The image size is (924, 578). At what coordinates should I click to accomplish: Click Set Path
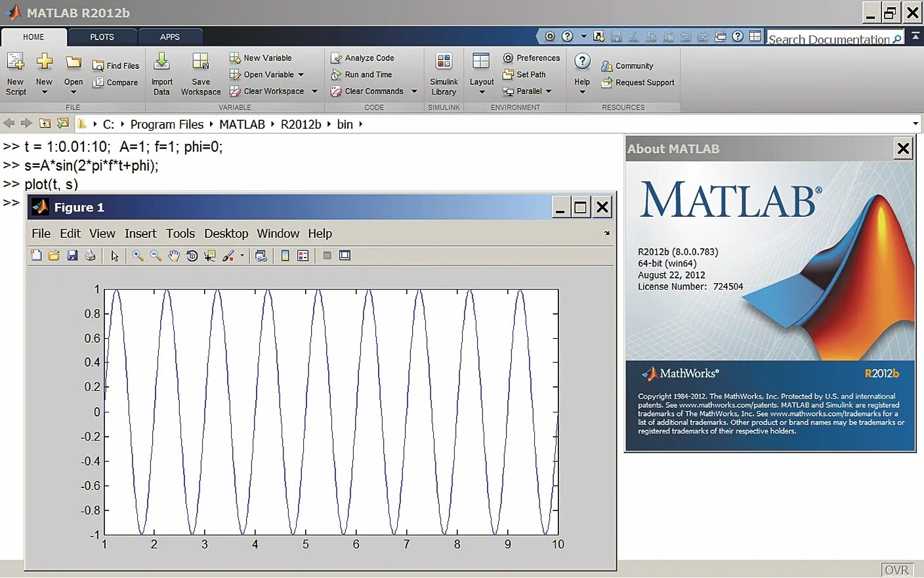pyautogui.click(x=524, y=75)
